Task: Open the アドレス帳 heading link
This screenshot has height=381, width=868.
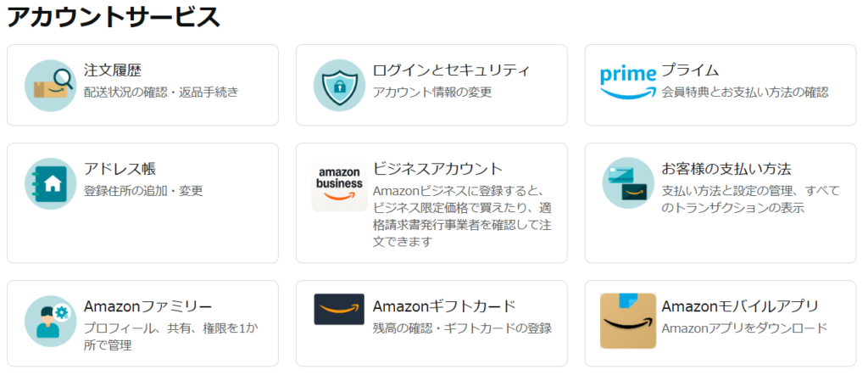Action: 120,168
